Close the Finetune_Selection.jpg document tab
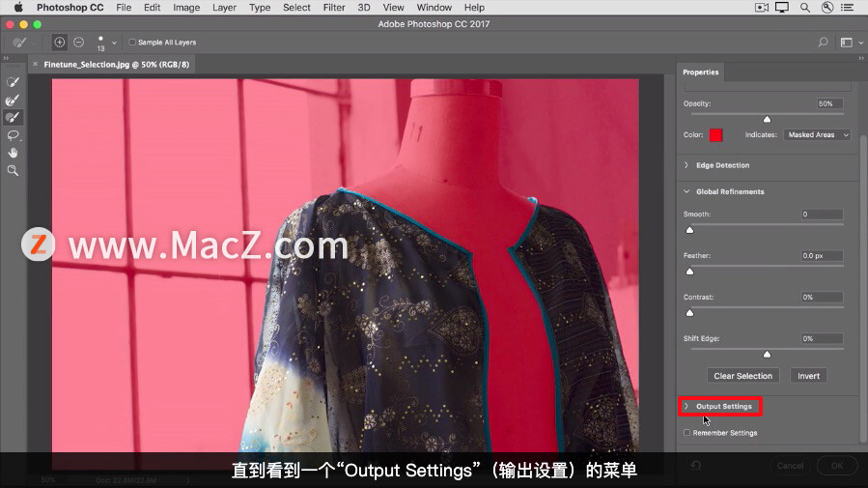868x488 pixels. (x=36, y=64)
